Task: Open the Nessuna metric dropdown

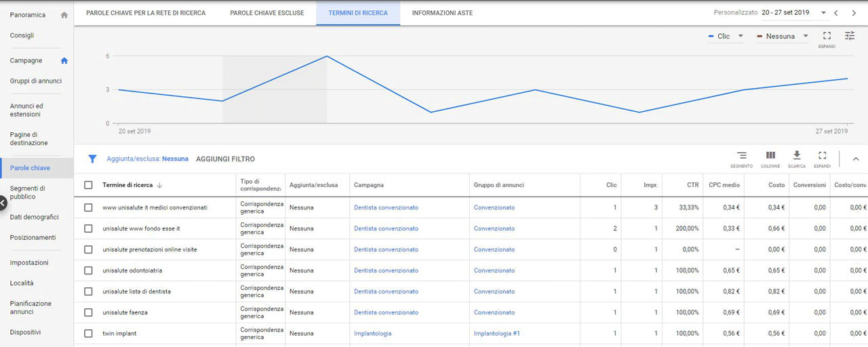Action: [783, 36]
